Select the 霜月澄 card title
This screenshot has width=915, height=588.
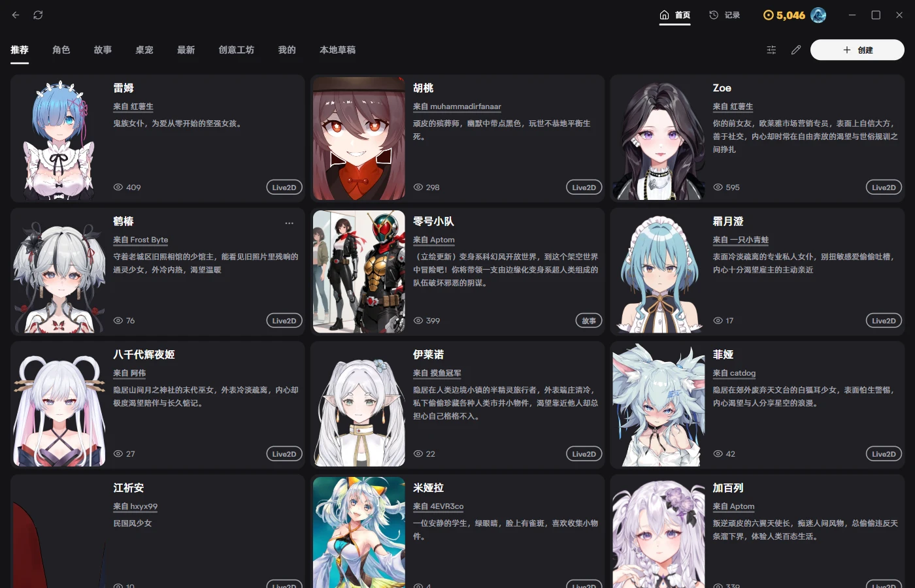pos(728,221)
